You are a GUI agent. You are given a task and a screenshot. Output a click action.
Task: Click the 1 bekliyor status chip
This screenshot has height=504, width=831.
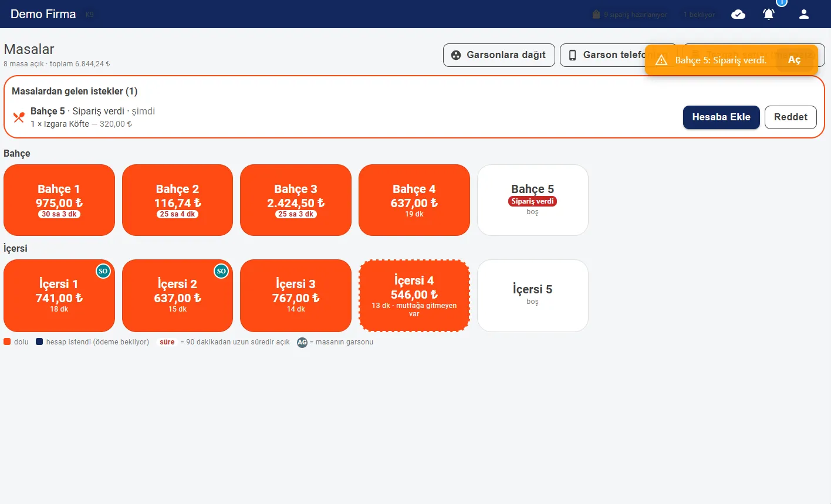699,15
